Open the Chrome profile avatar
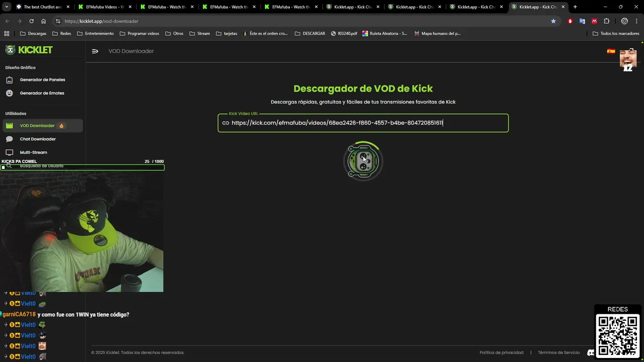This screenshot has height=362, width=644. point(624,21)
